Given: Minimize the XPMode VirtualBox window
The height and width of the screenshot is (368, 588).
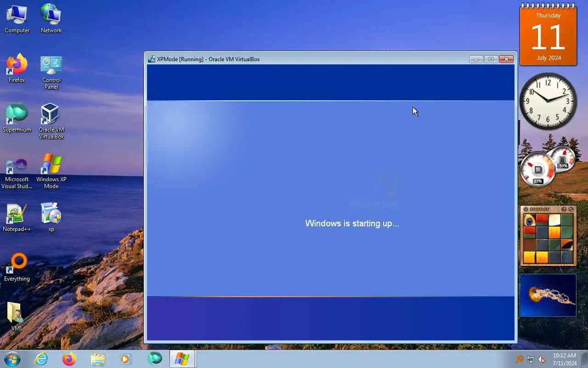Looking at the screenshot, I should point(476,59).
